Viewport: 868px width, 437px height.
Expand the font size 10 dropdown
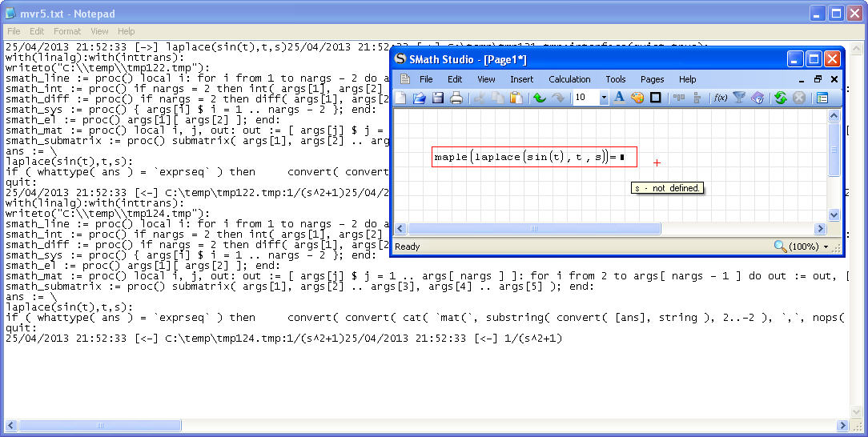coord(603,98)
